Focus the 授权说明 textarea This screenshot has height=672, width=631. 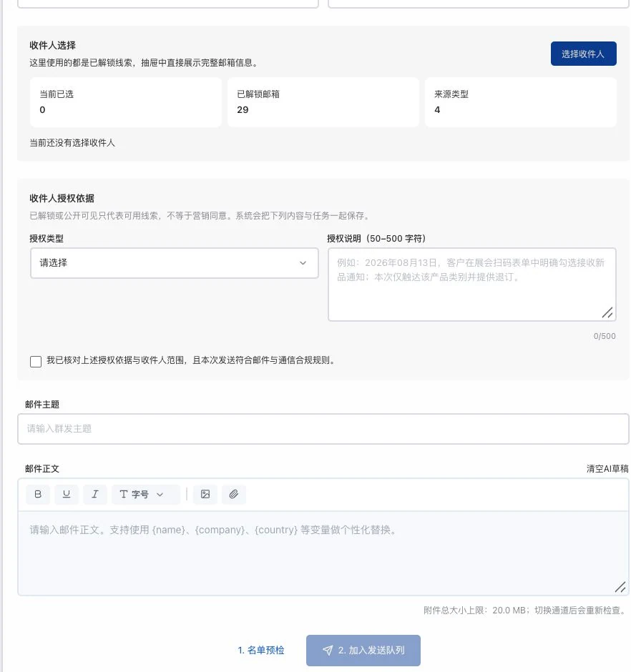pyautogui.click(x=472, y=284)
